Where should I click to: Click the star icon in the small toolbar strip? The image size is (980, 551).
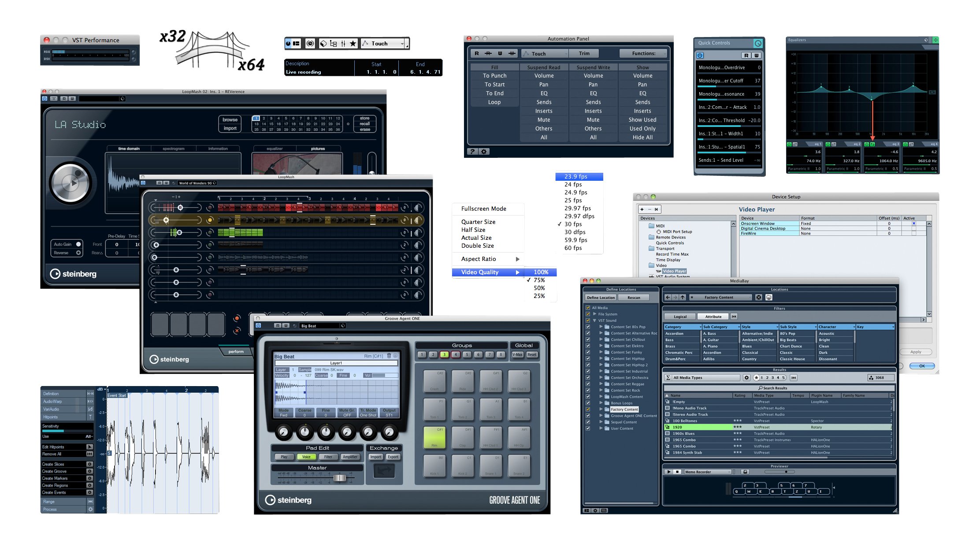[x=353, y=44]
